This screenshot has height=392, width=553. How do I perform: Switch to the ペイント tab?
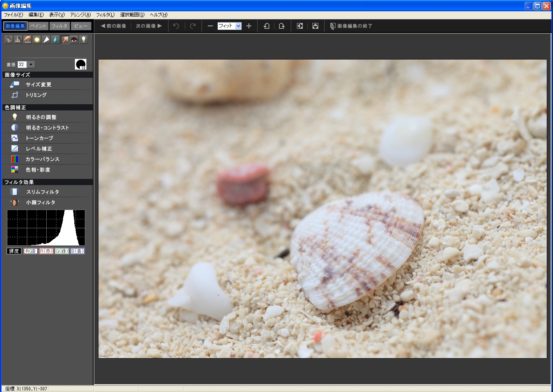pyautogui.click(x=38, y=26)
